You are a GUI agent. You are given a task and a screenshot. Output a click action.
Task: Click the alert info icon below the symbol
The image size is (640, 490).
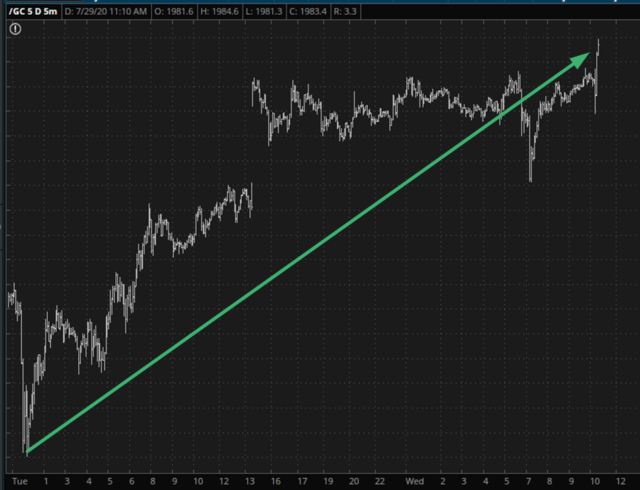[14, 30]
